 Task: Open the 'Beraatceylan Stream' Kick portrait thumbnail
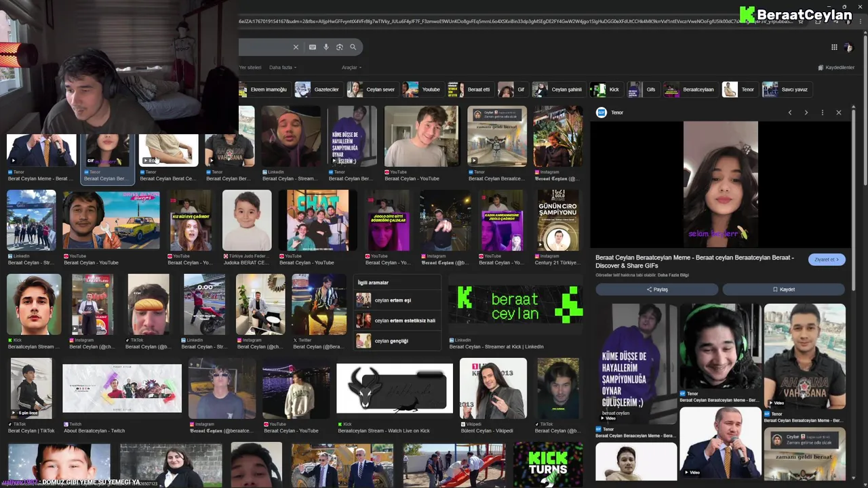tap(34, 304)
